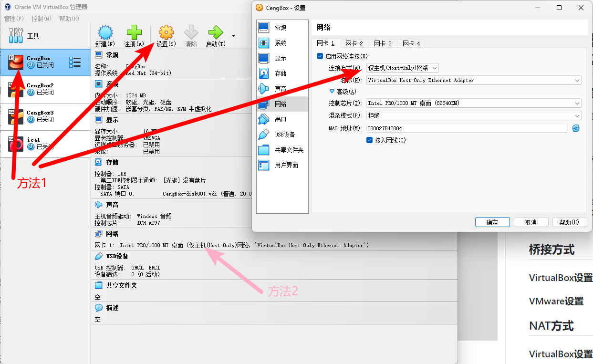Image resolution: width=593 pixels, height=364 pixels.
Task: Select the Tools (工具) item
Action: [x=45, y=36]
